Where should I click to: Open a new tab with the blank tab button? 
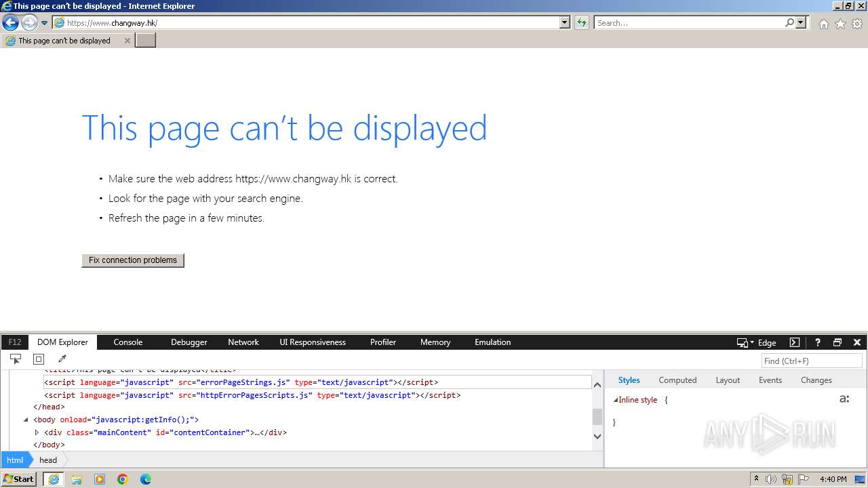(146, 41)
